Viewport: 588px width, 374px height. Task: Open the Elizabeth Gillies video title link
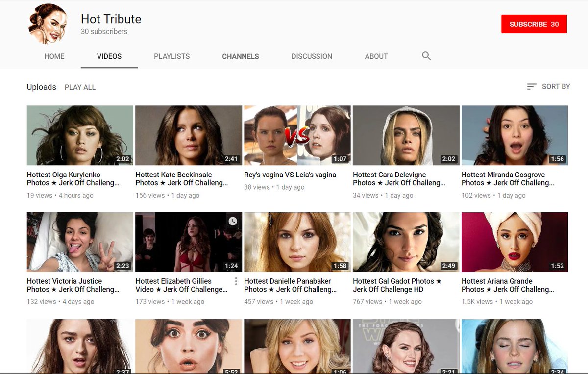pyautogui.click(x=182, y=285)
